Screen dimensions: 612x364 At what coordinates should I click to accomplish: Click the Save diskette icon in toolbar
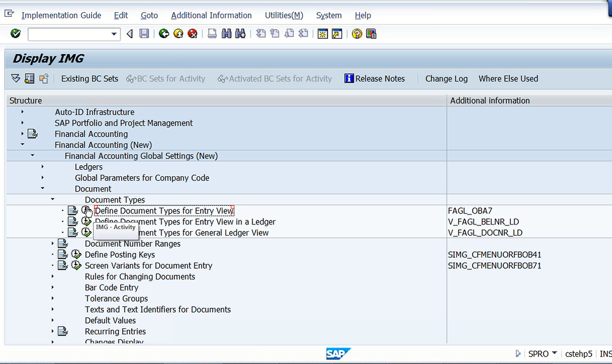click(144, 34)
